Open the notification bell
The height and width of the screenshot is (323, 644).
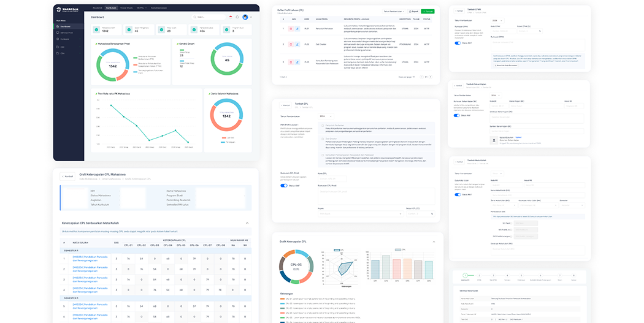coord(237,17)
